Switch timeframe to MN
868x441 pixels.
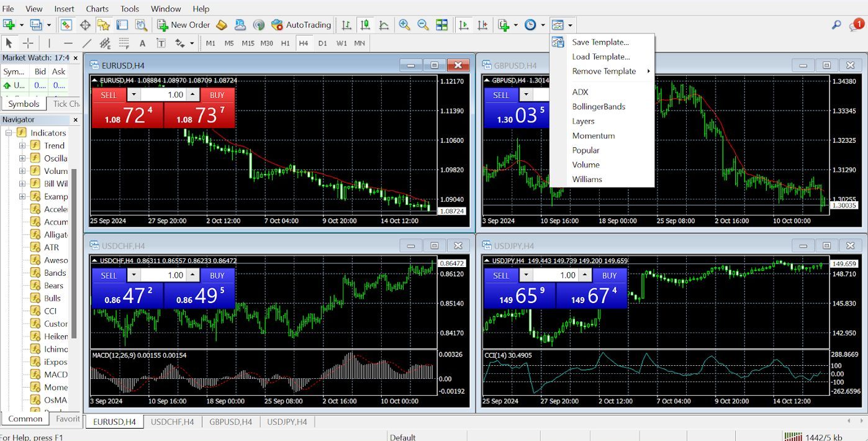pyautogui.click(x=359, y=43)
